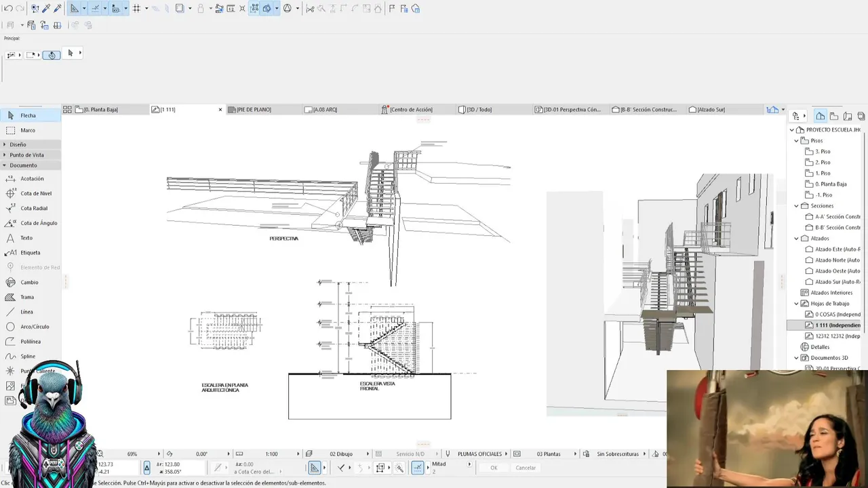The height and width of the screenshot is (488, 868).
Task: Select the Inject Parameters syringe icon
Action: [58, 9]
